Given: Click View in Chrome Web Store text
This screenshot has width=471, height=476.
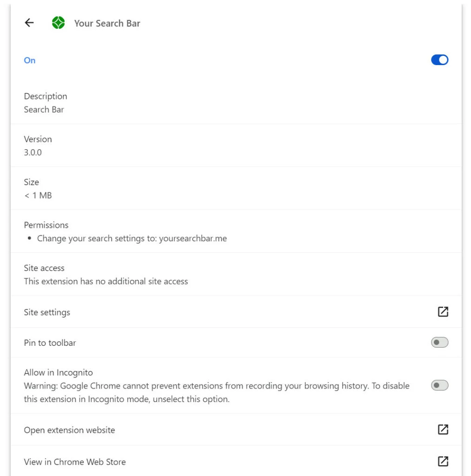Looking at the screenshot, I should click(x=75, y=462).
